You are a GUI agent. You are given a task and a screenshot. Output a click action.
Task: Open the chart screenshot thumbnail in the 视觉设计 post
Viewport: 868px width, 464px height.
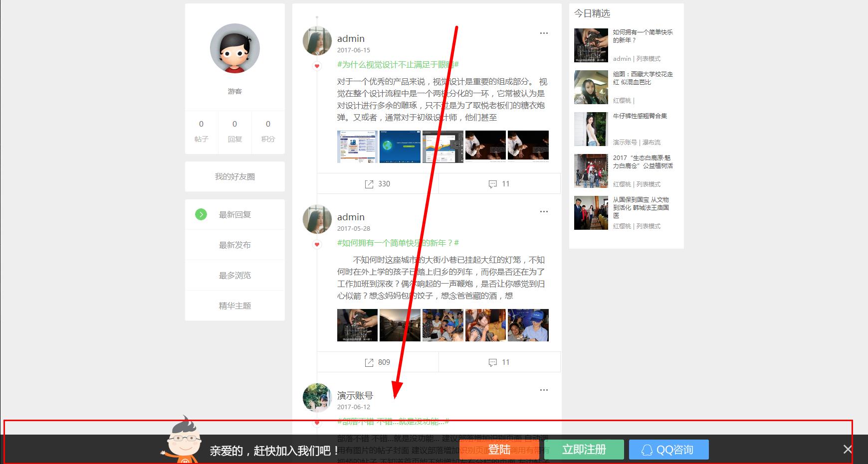[x=443, y=147]
